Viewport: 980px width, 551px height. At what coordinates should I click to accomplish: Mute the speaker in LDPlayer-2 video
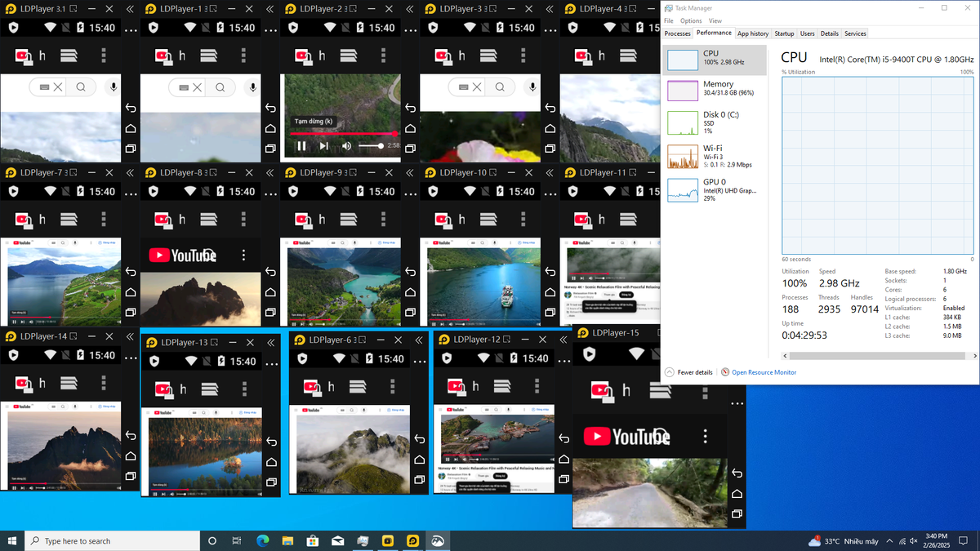(346, 146)
